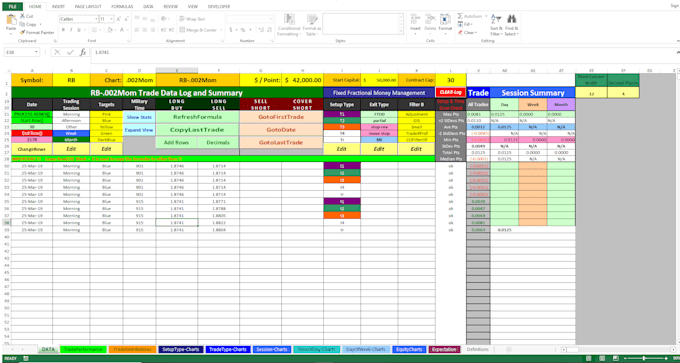
Task: Click the red CLEAR-Log button
Action: (x=451, y=92)
